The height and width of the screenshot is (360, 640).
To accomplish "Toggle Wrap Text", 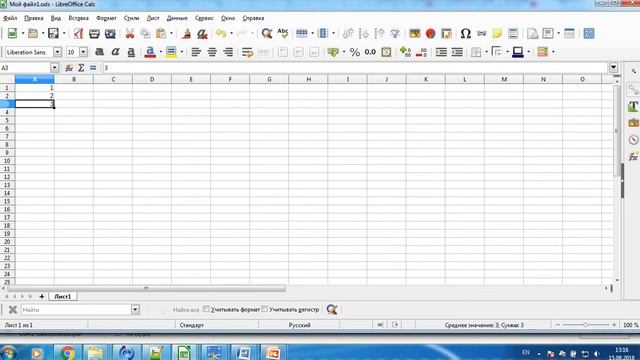I will click(x=247, y=52).
